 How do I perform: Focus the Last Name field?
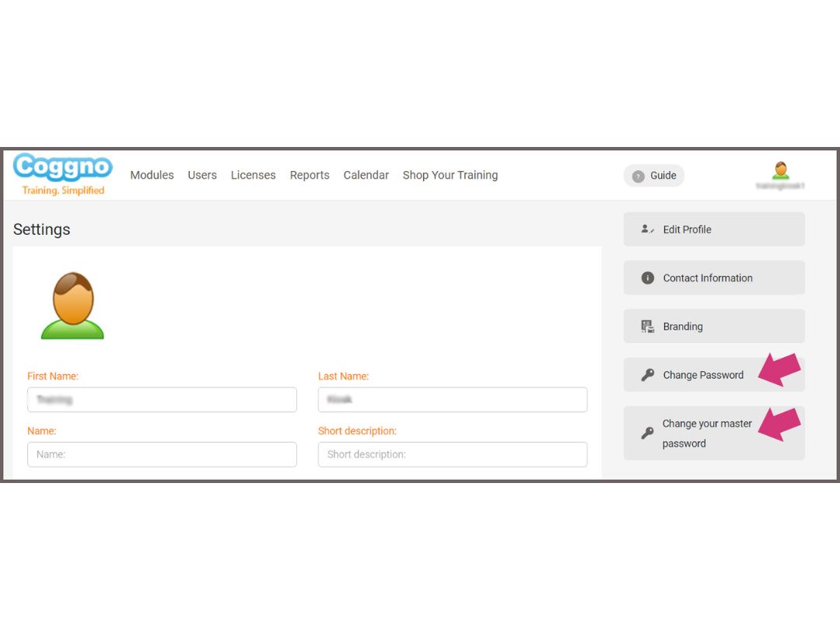click(453, 400)
